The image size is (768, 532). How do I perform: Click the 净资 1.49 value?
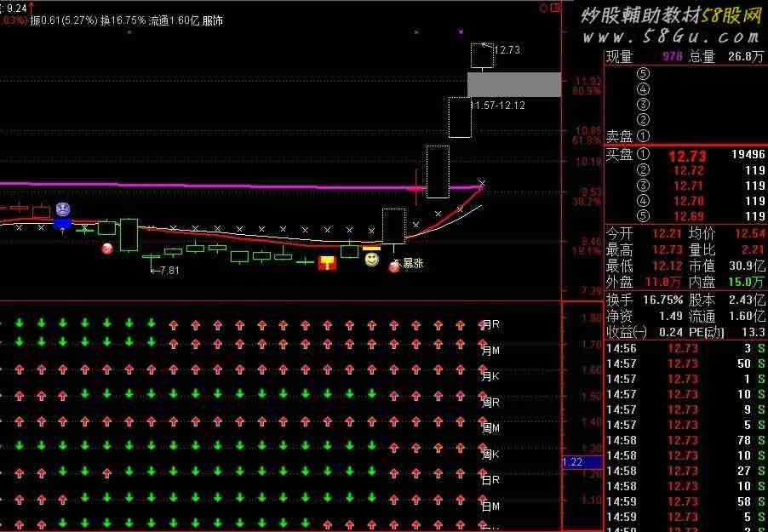point(671,316)
